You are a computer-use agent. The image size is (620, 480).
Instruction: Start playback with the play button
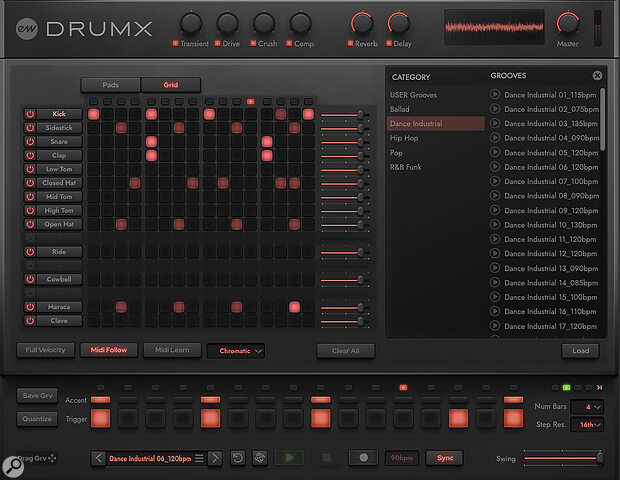pos(289,458)
